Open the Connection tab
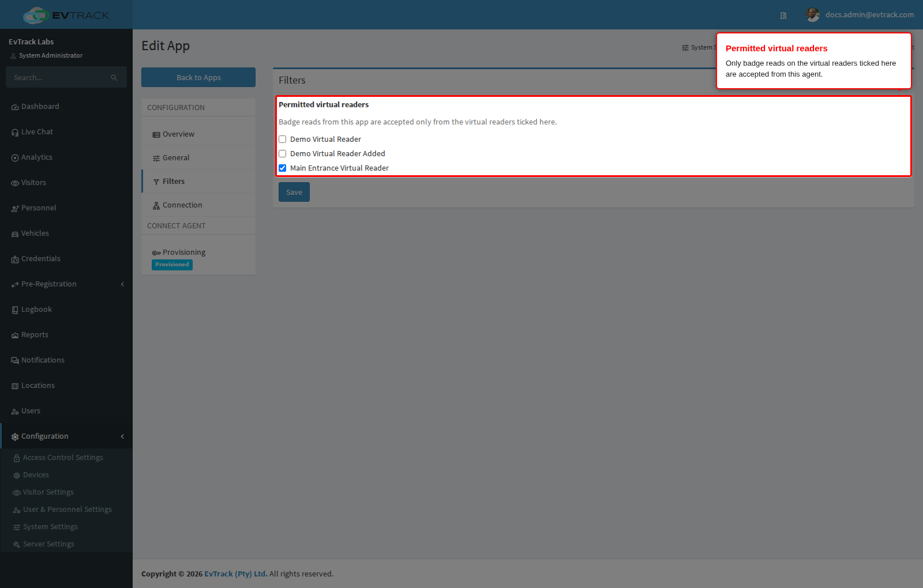Image resolution: width=923 pixels, height=588 pixels. tap(198, 205)
